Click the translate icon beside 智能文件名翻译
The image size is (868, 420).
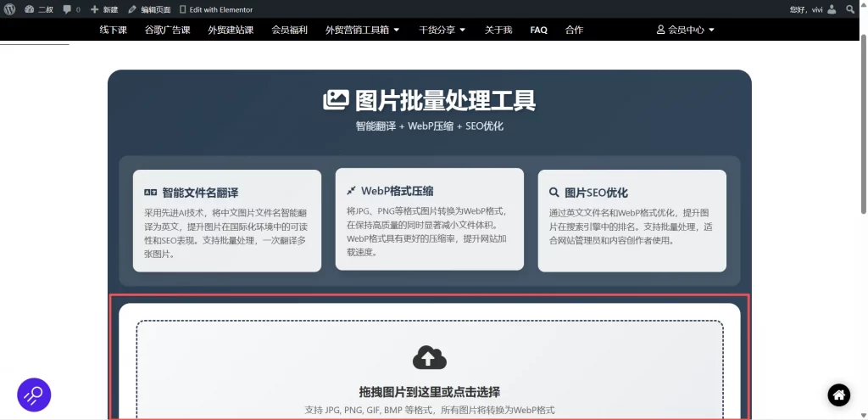151,193
